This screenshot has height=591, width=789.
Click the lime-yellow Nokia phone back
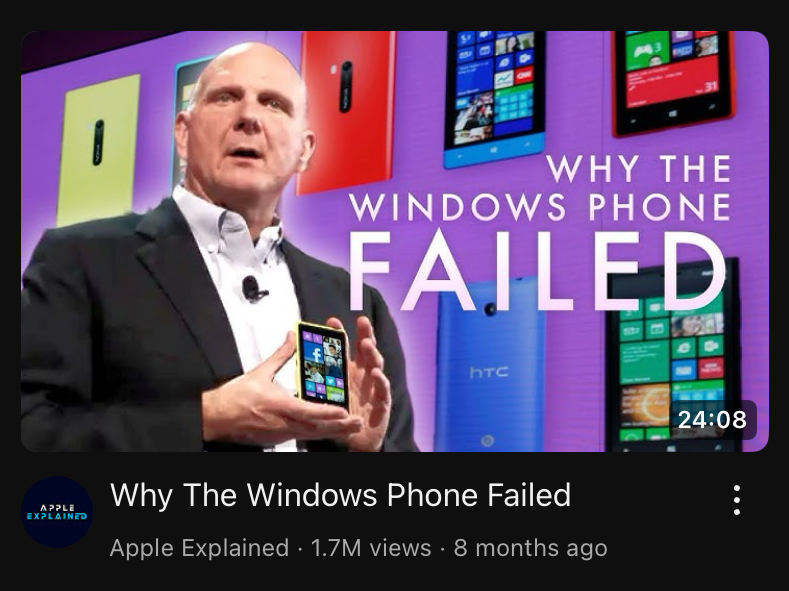[x=99, y=150]
